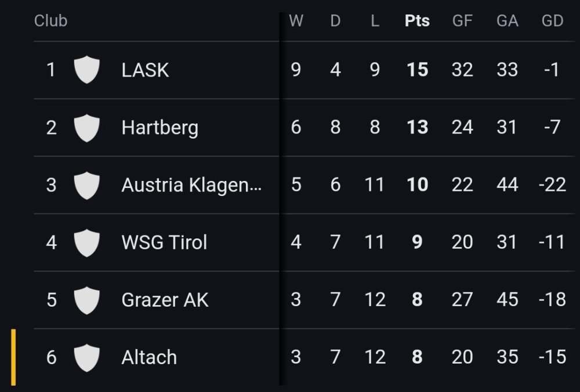The height and width of the screenshot is (392, 580).
Task: Open the Altach team name link
Action: pyautogui.click(x=149, y=357)
